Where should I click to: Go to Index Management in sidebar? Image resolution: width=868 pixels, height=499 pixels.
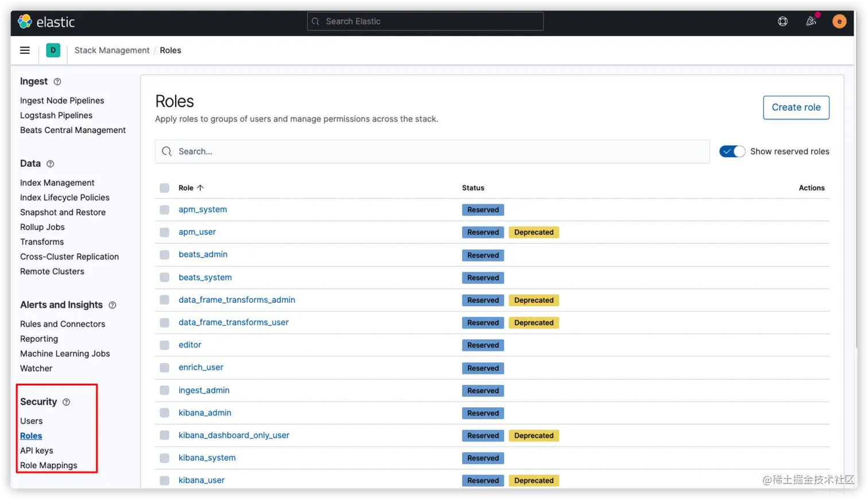coord(57,183)
